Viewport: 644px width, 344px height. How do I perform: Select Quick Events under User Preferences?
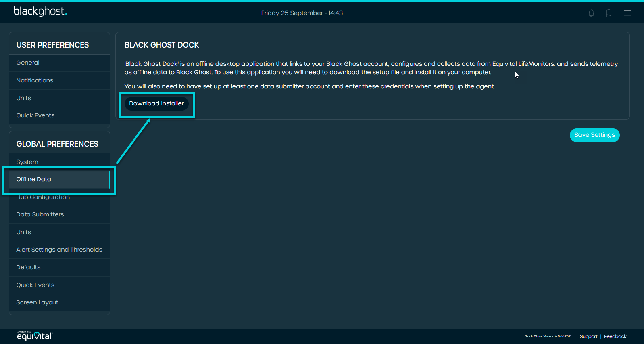coord(59,115)
